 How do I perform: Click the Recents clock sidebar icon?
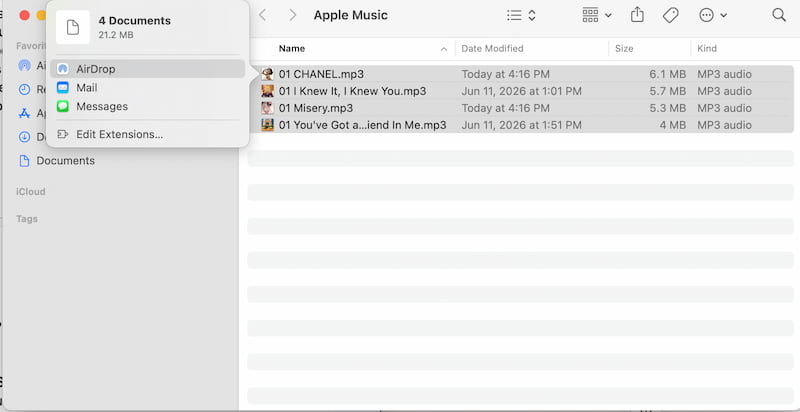[24, 90]
